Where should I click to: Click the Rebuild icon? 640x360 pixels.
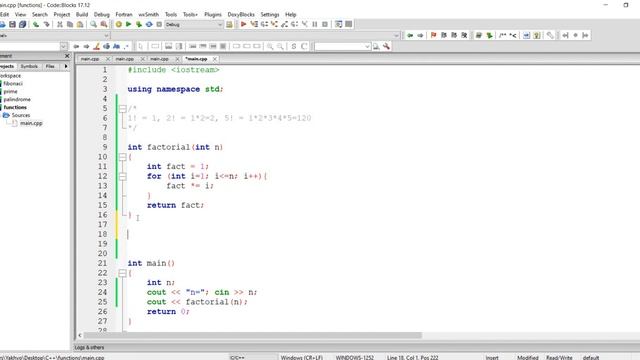[x=149, y=24]
